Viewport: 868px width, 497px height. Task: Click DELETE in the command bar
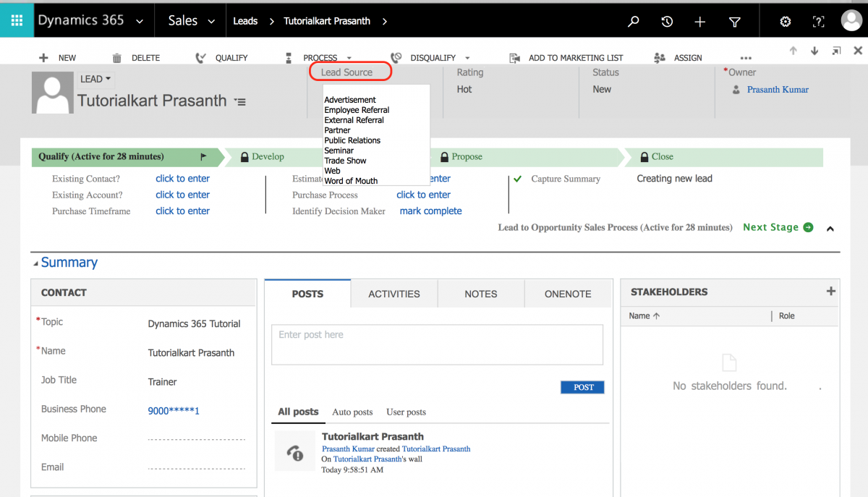click(x=136, y=58)
